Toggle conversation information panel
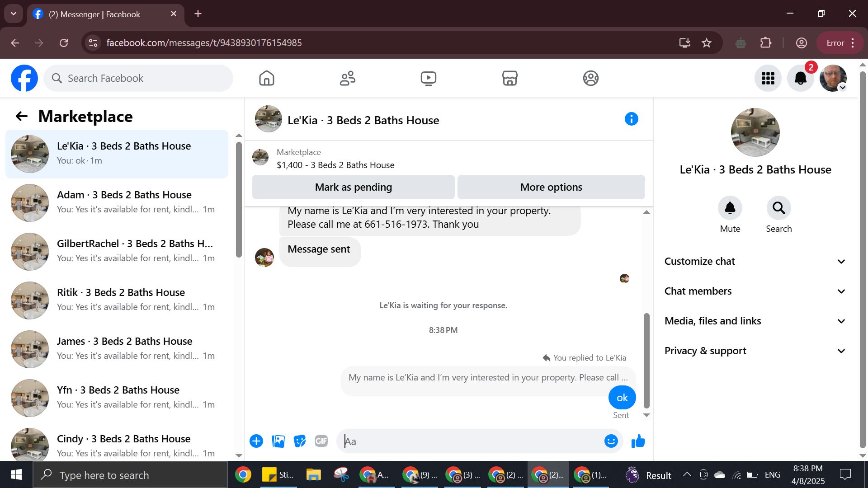 (x=631, y=119)
